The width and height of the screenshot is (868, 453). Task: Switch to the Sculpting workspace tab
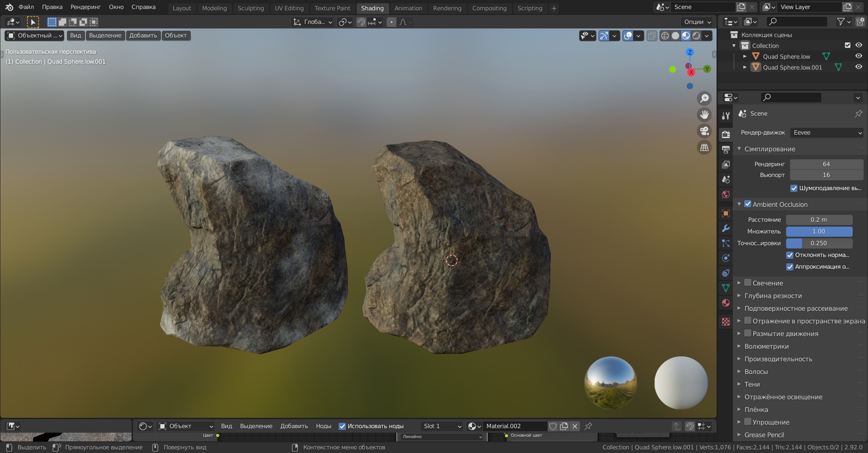[250, 8]
